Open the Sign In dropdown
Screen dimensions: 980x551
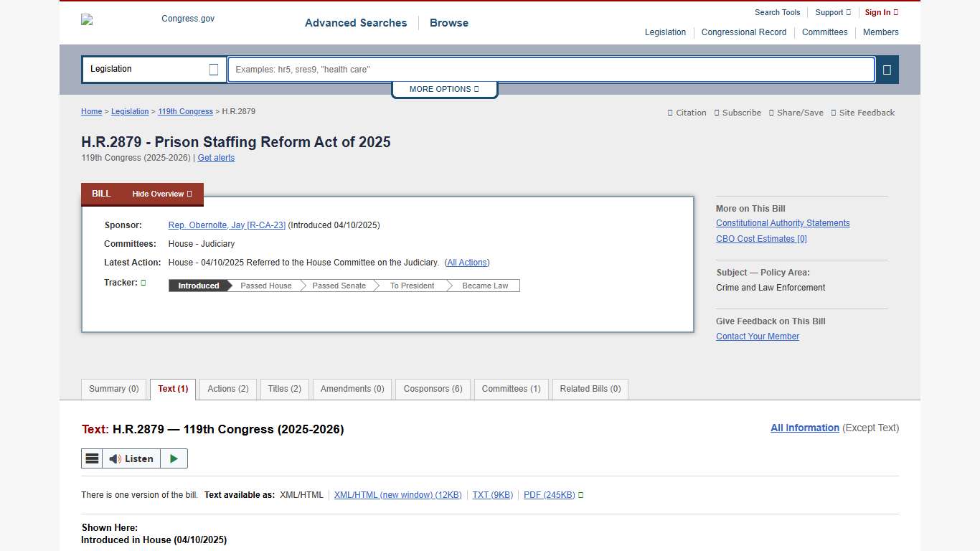point(880,12)
